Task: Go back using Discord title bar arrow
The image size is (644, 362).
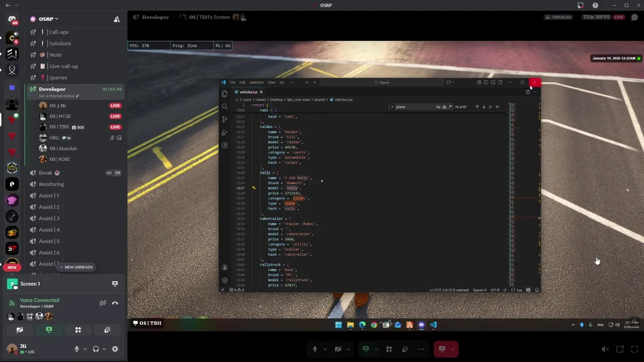Action: [8, 6]
